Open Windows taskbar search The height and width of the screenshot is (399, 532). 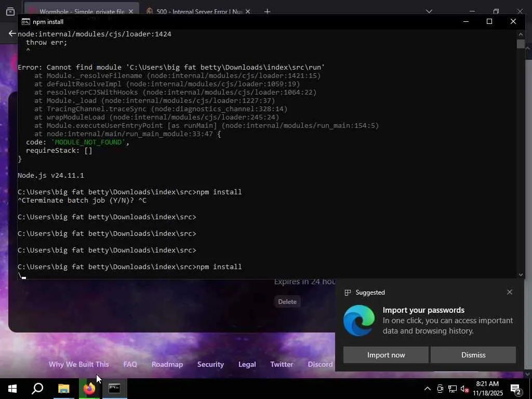(x=37, y=389)
